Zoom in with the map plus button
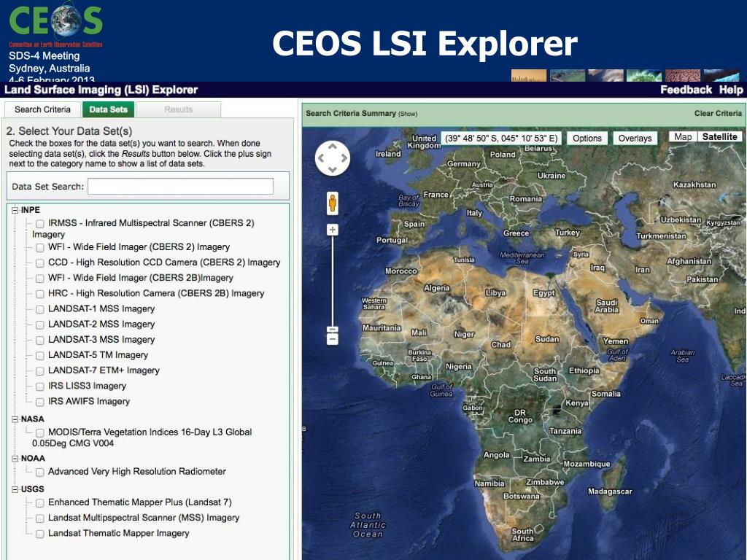 (333, 230)
